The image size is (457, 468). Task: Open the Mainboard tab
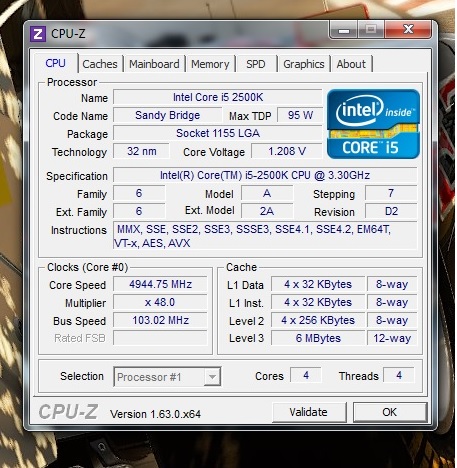pos(154,64)
